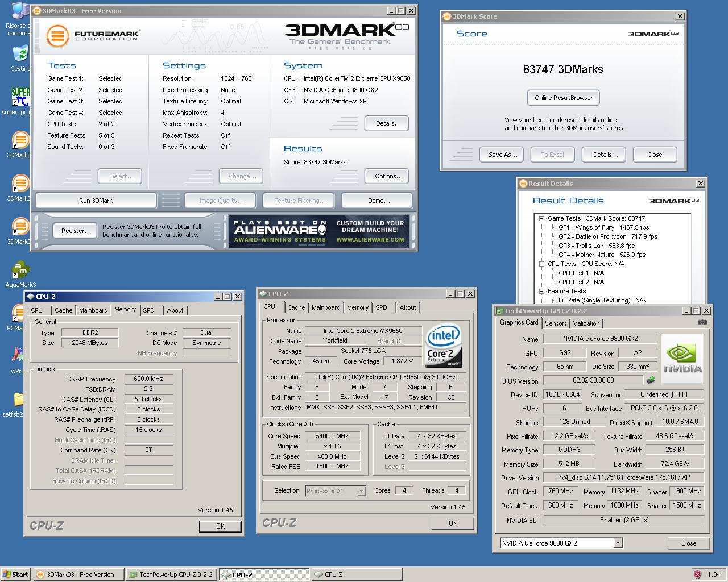
Task: Launch the AquaMark3 desktop icon
Action: click(20, 271)
